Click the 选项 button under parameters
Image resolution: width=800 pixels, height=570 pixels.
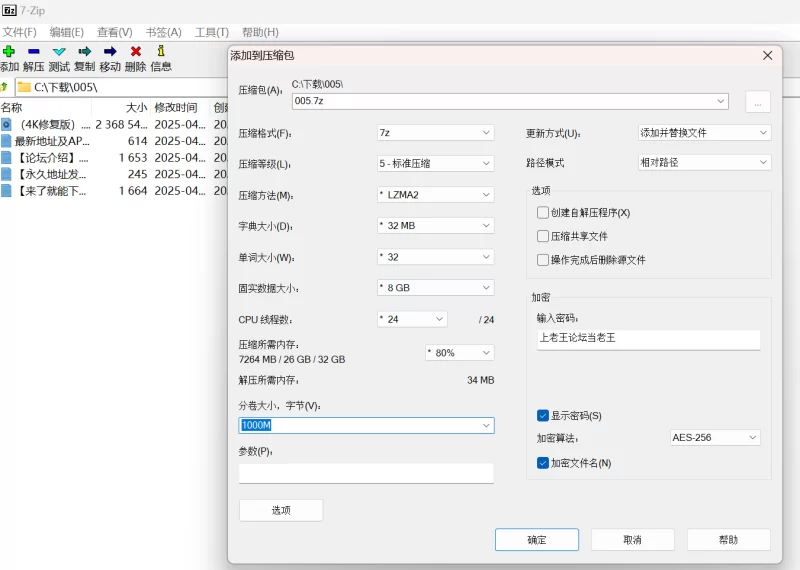click(x=281, y=510)
